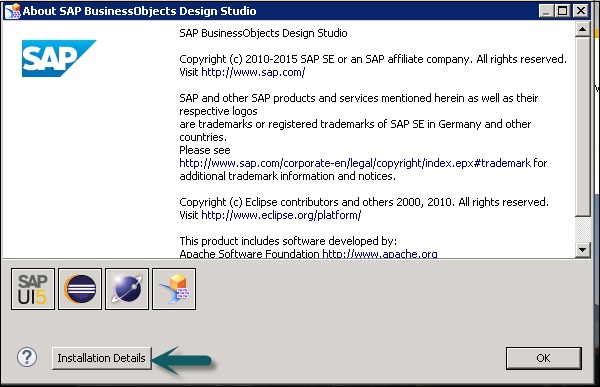Click the scrollbar down arrow

click(582, 250)
